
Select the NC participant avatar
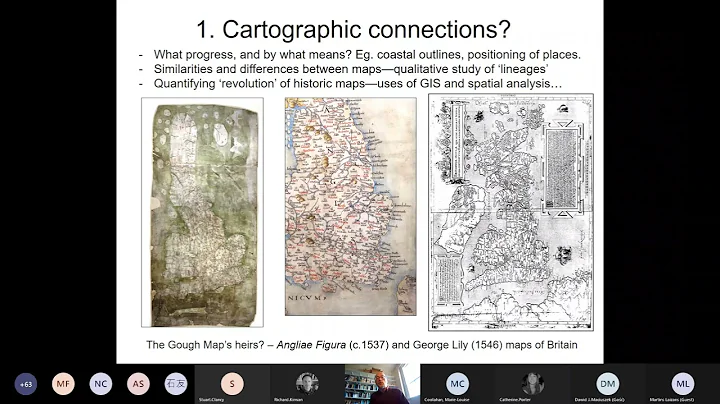point(101,384)
